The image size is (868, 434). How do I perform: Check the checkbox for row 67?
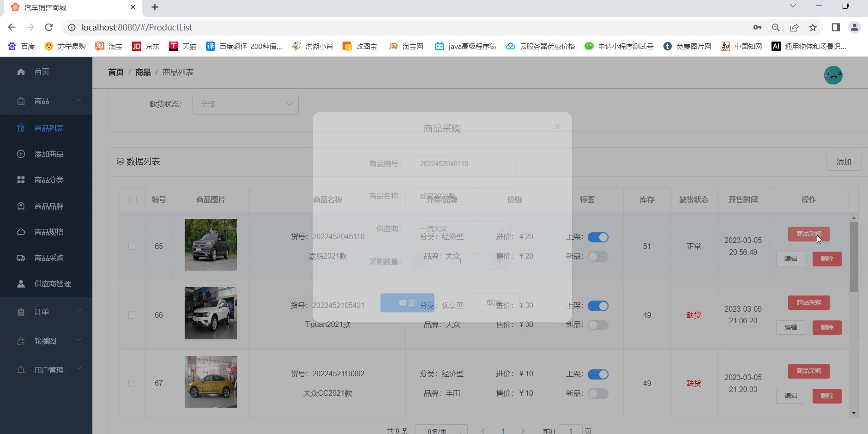pyautogui.click(x=132, y=383)
